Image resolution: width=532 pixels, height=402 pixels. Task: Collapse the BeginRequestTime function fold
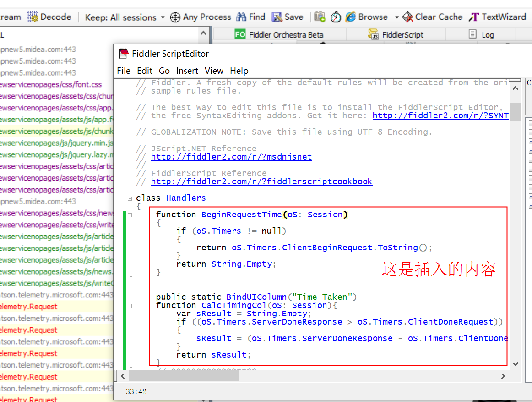pyautogui.click(x=130, y=215)
